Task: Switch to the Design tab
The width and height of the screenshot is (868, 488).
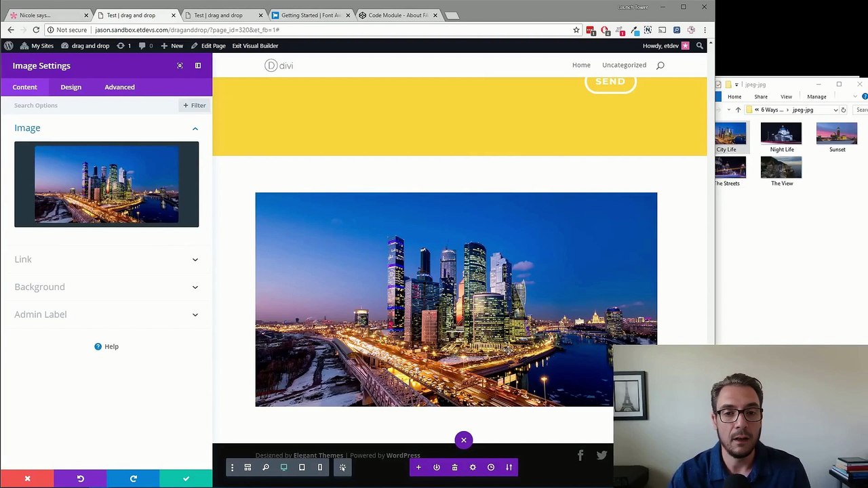Action: (71, 87)
